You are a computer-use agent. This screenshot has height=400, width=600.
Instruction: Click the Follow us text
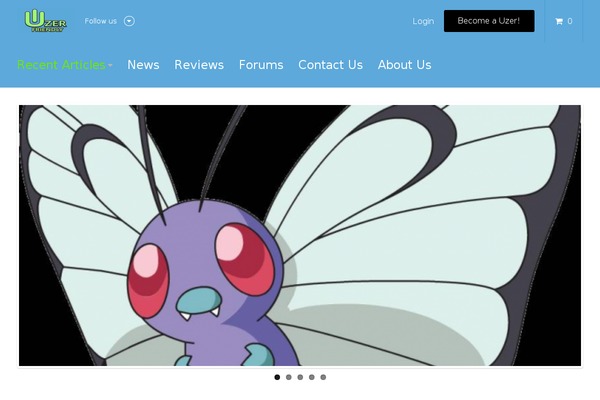101,21
